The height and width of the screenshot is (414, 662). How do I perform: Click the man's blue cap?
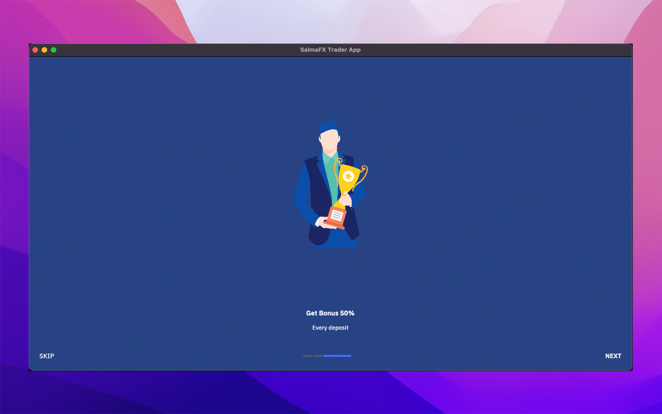tap(328, 129)
